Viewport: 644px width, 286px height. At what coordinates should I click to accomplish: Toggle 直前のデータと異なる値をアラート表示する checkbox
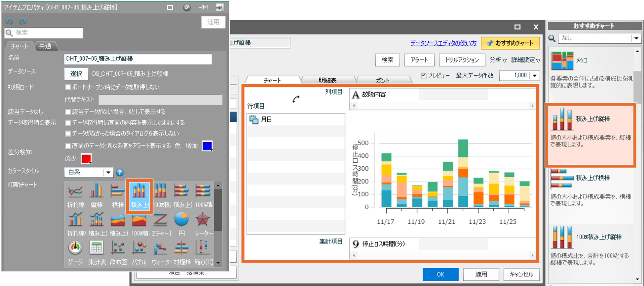tap(68, 146)
